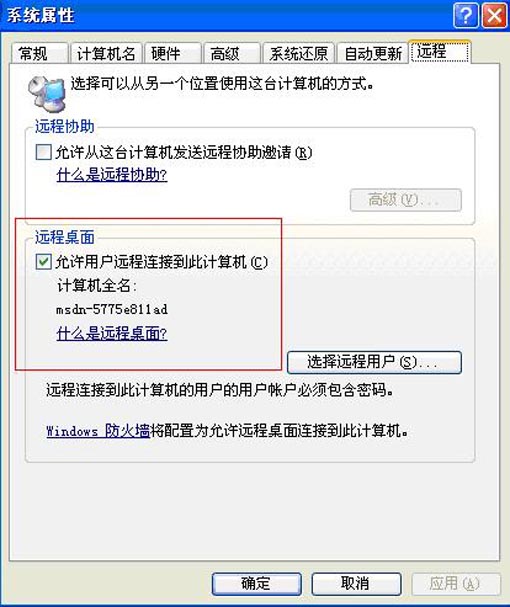Open the 计算机名 tab
510x607 pixels.
pos(105,53)
